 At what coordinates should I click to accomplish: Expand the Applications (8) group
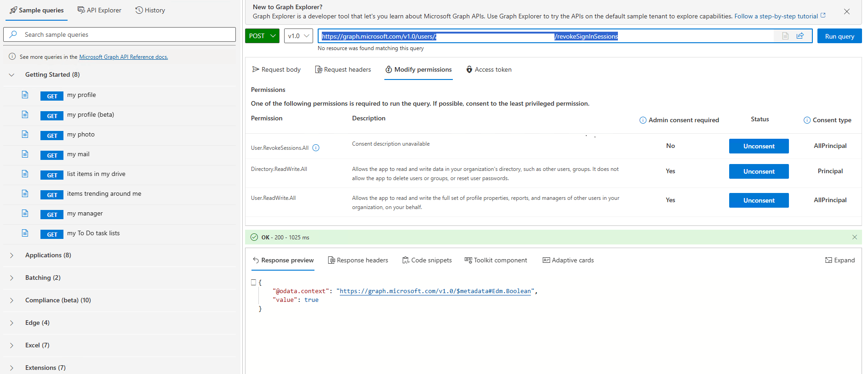[12, 255]
